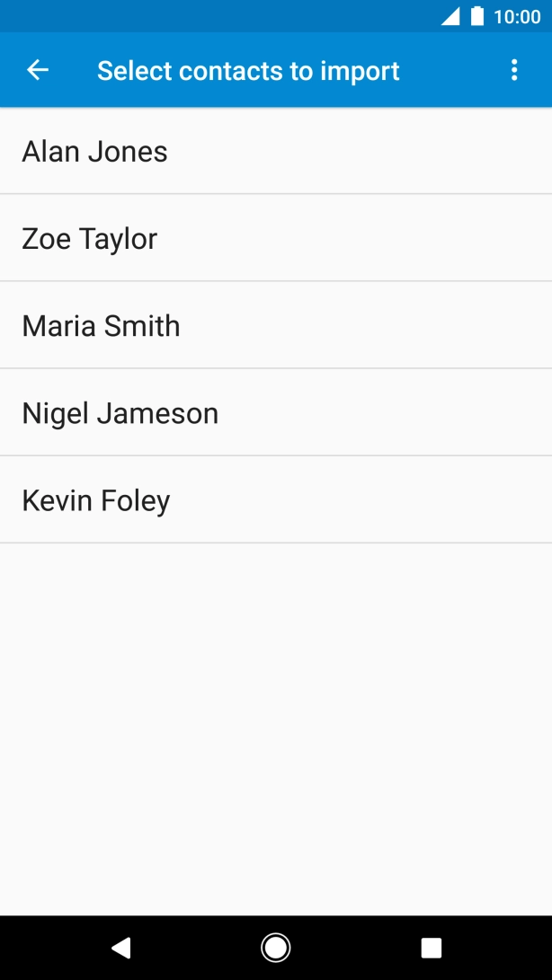This screenshot has width=552, height=980.
Task: Tap the empty left side of status bar
Action: coord(180,16)
